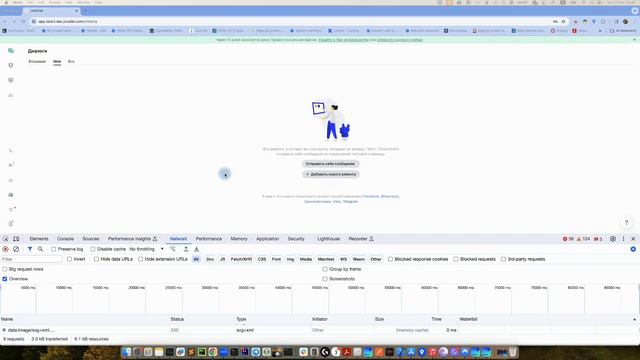Filter requests by WS type
The height and width of the screenshot is (360, 640).
tap(343, 259)
